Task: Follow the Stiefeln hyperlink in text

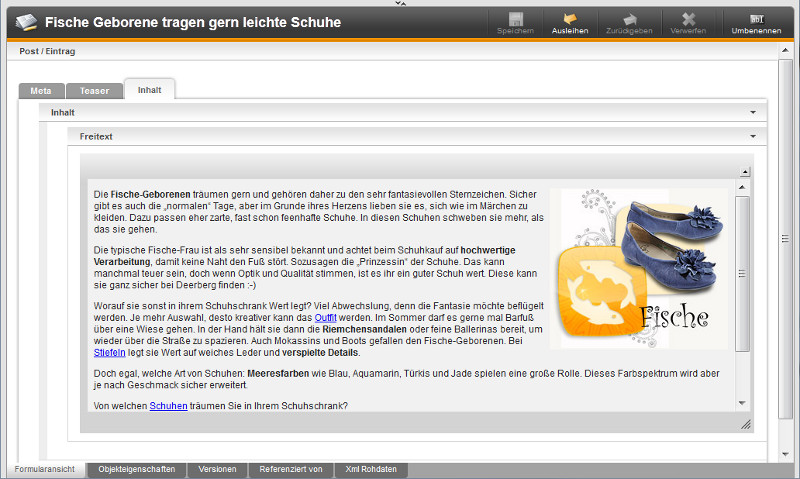Action: point(109,353)
